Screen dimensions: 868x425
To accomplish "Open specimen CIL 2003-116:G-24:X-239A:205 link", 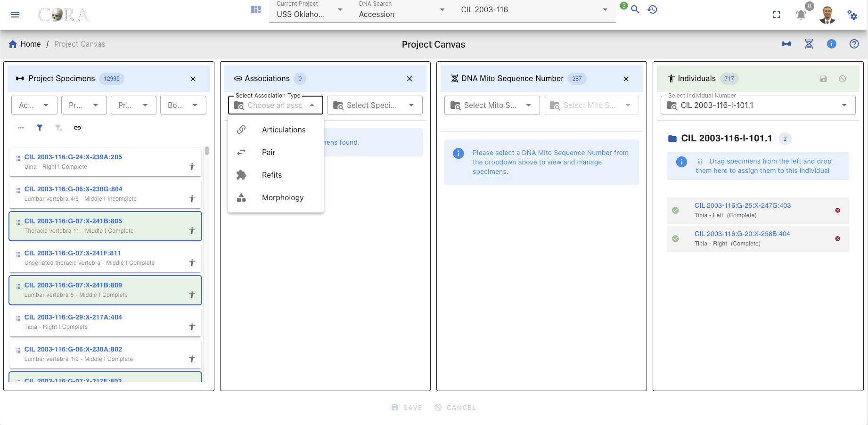I will 73,157.
